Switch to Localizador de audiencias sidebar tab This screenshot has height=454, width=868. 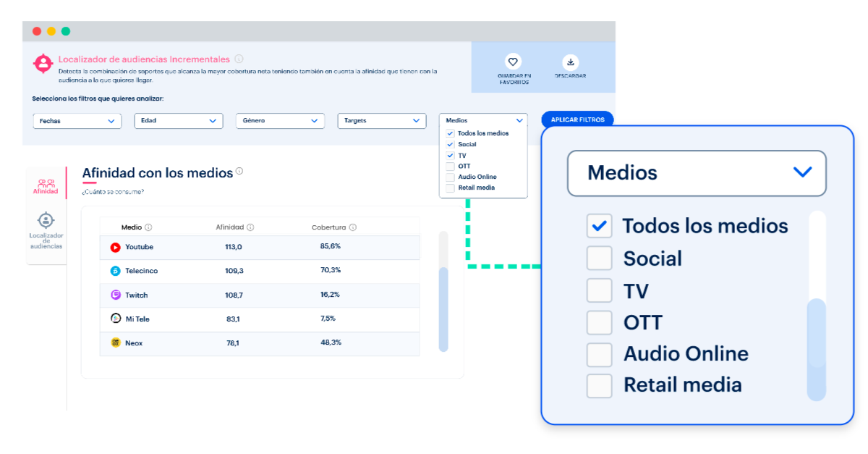point(46,231)
